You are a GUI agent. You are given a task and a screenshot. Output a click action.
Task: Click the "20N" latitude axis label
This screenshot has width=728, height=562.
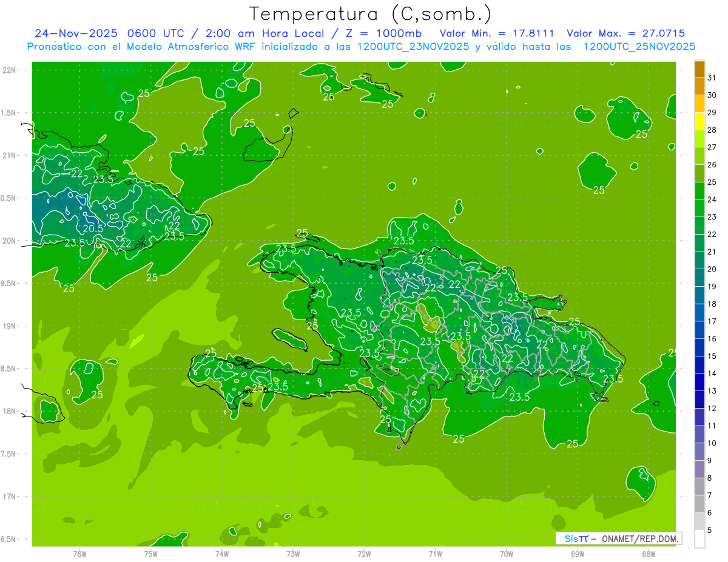click(10, 241)
